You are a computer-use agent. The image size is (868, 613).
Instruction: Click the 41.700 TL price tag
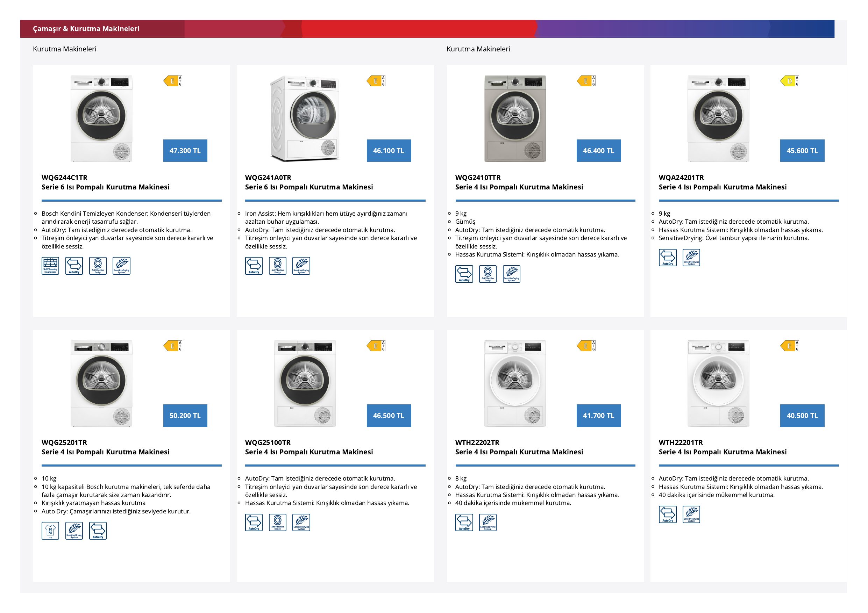point(599,416)
